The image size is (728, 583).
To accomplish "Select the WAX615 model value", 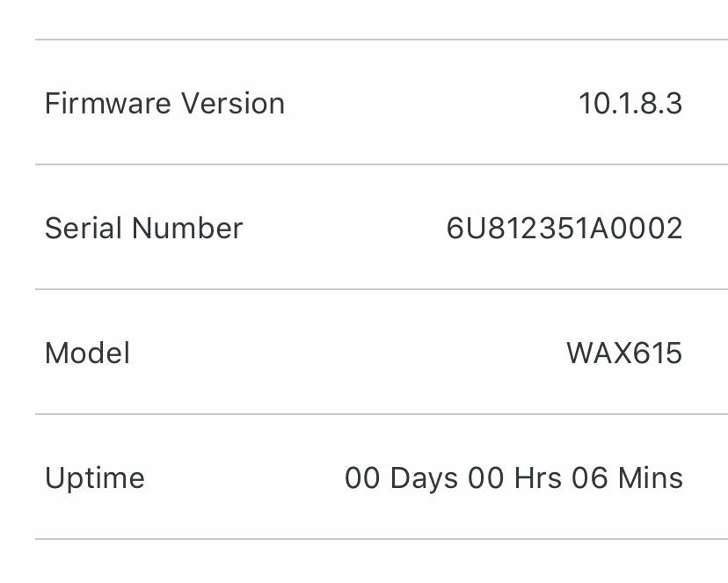I will [624, 353].
